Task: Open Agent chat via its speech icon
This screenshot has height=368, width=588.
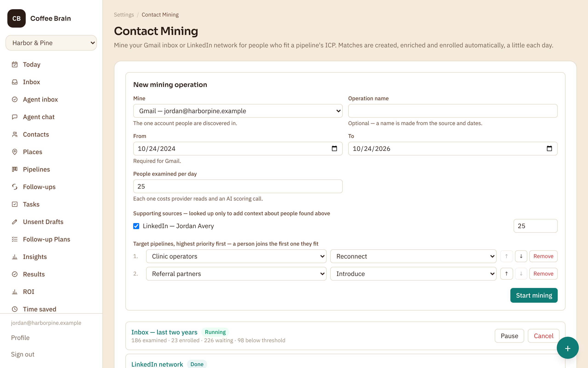Action: 14,117
